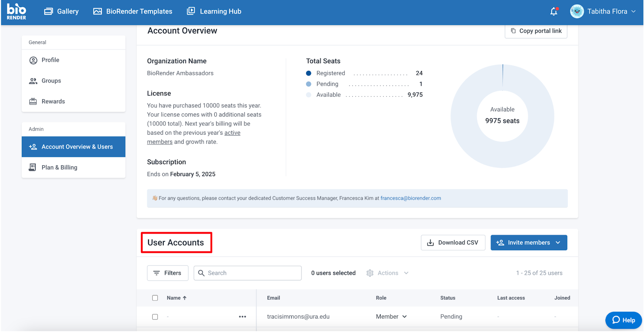Image resolution: width=644 pixels, height=333 pixels.
Task: Open the Gallery page
Action: tap(61, 12)
